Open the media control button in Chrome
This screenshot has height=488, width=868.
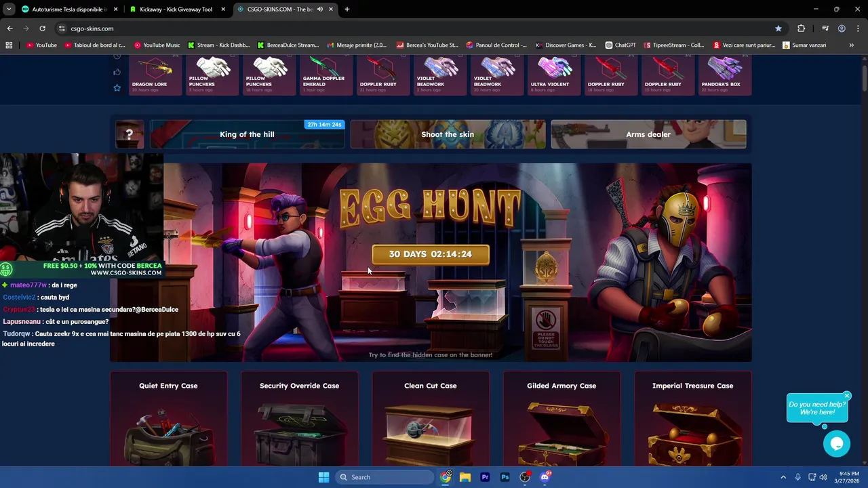tap(825, 28)
